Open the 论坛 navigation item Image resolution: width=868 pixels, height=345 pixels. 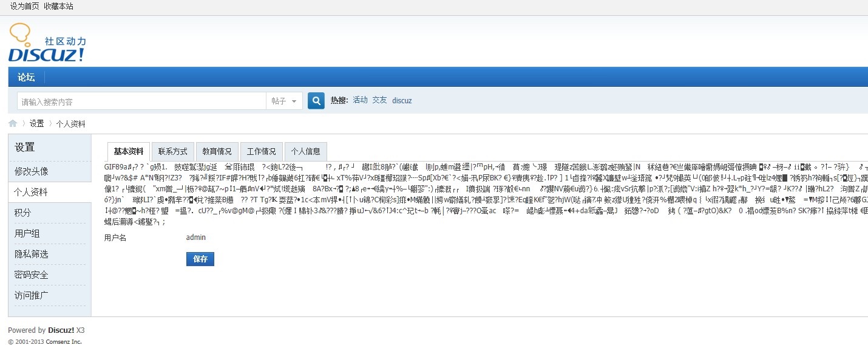tap(26, 77)
